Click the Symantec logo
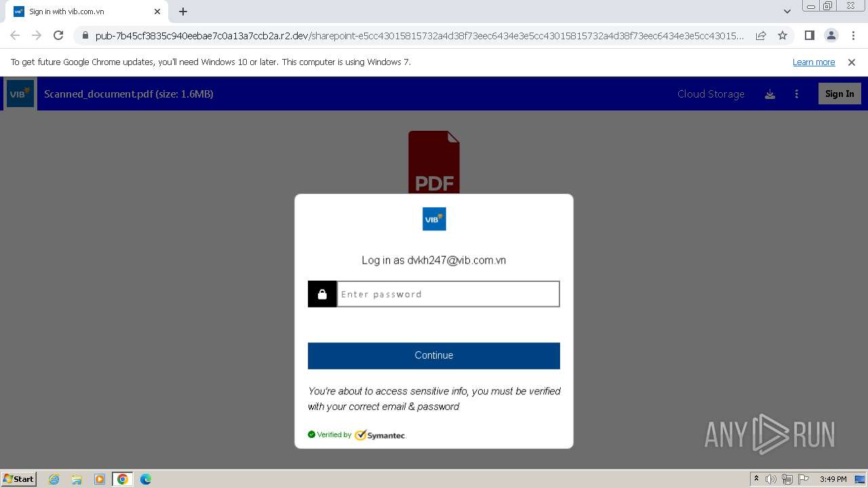 [x=380, y=435]
